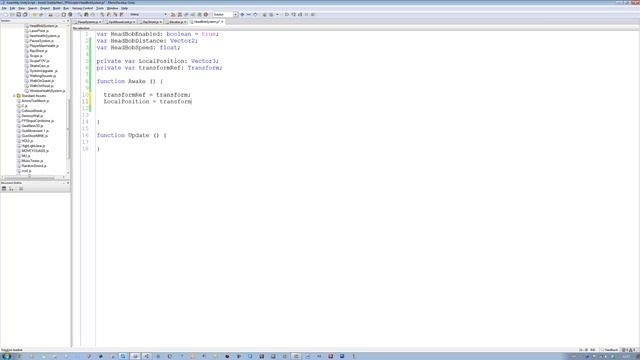Screen dimensions: 640x360
Task: Open the Project menu
Action: (45, 8)
